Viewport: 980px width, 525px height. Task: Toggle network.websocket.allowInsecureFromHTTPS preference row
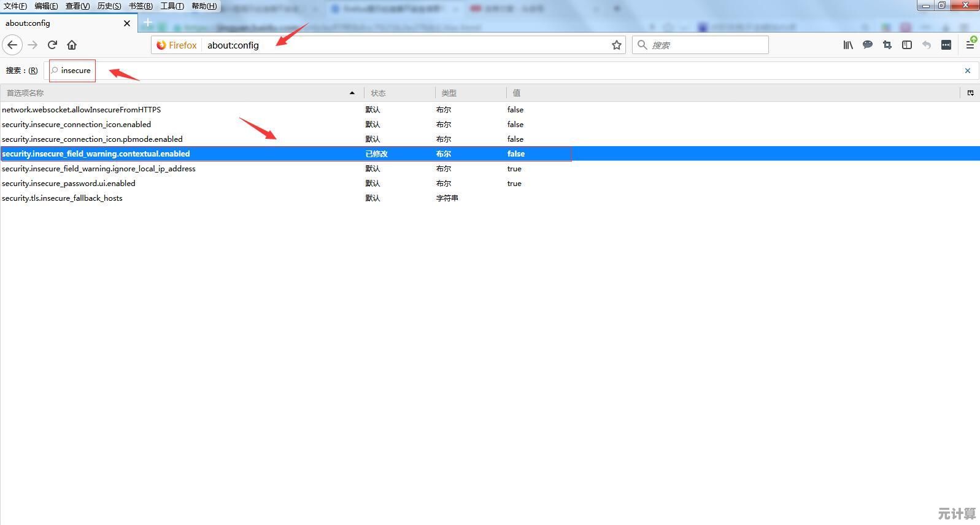pos(81,110)
